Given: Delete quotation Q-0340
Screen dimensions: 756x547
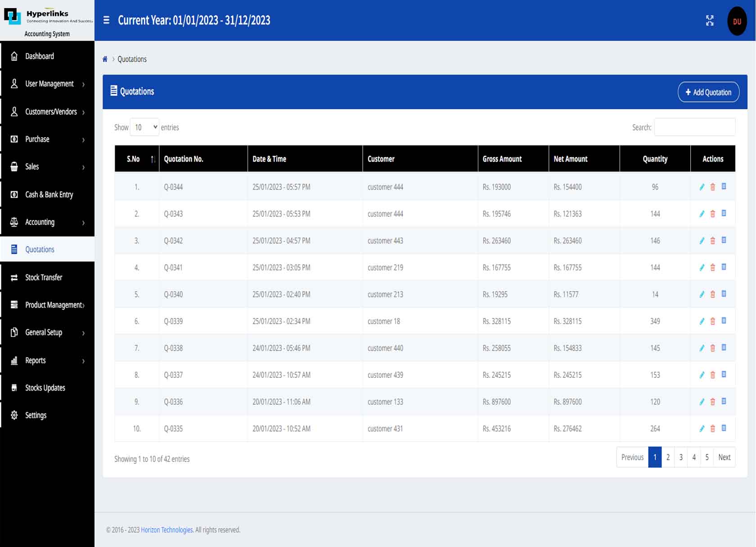Looking at the screenshot, I should click(713, 294).
